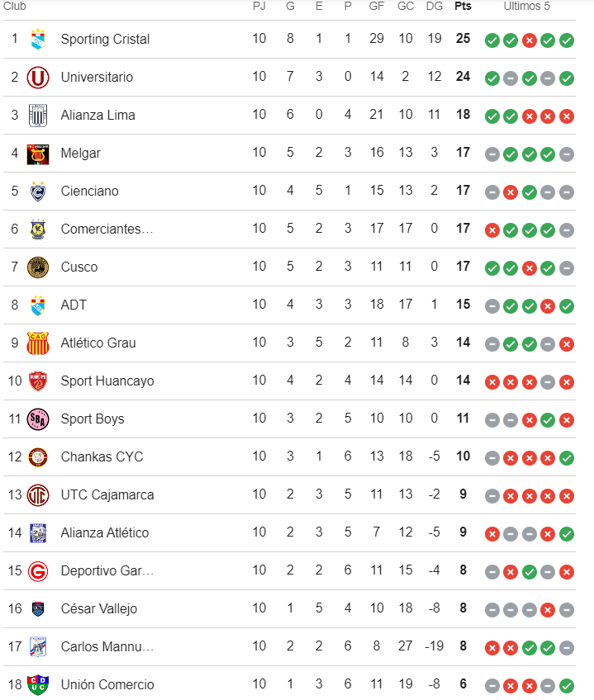Screen dimensions: 594x700
Task: Click the UTC Cajamarca logo
Action: pyautogui.click(x=37, y=495)
